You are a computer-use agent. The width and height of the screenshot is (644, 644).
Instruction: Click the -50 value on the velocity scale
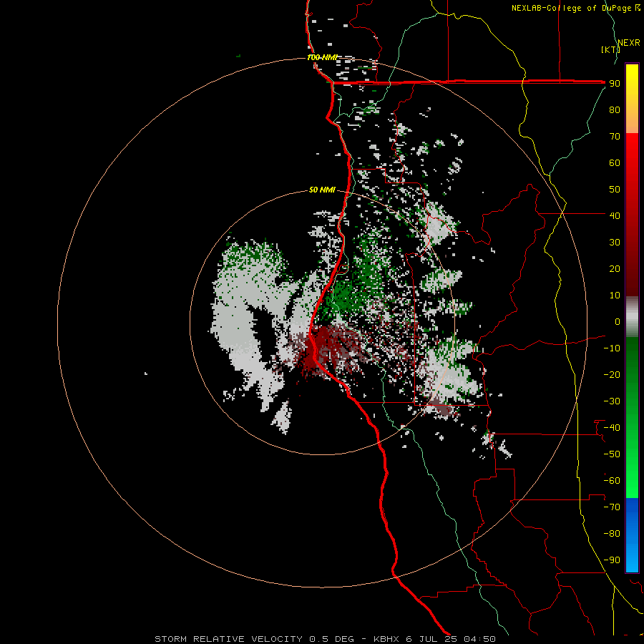pyautogui.click(x=612, y=454)
